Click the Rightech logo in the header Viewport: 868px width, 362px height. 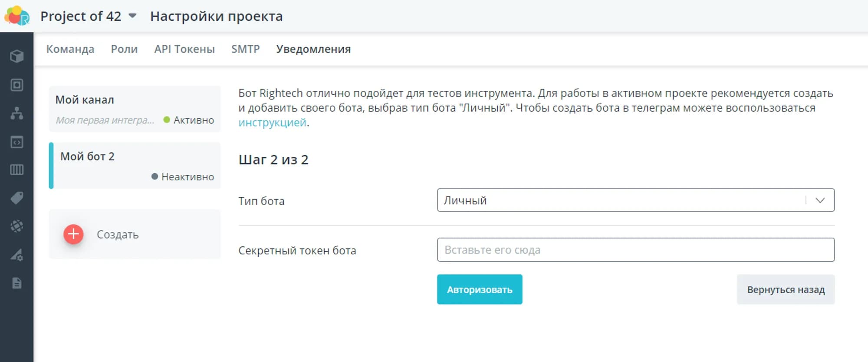(17, 16)
